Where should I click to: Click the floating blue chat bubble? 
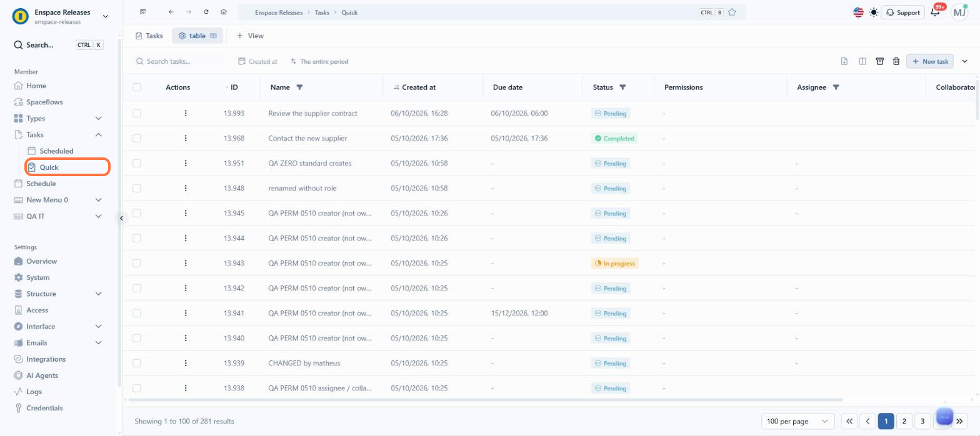click(x=944, y=417)
